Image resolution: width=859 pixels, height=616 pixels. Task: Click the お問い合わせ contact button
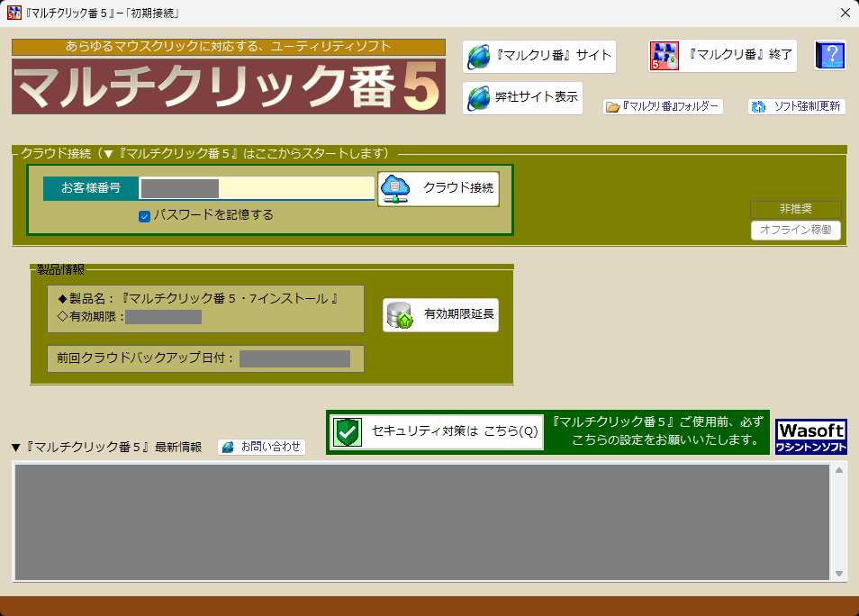click(x=261, y=448)
